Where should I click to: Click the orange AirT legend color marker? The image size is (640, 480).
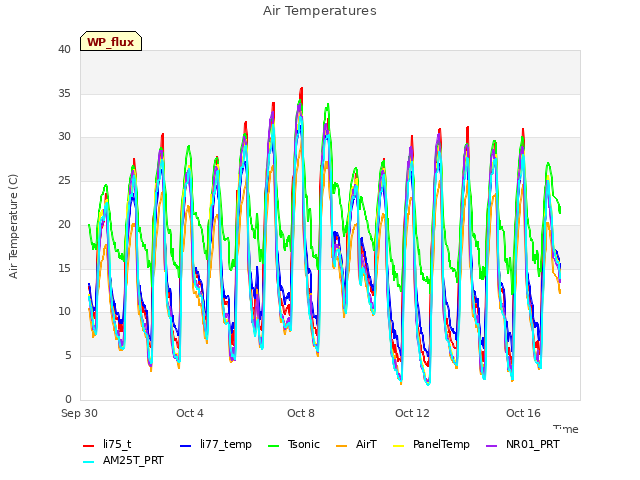[342, 446]
